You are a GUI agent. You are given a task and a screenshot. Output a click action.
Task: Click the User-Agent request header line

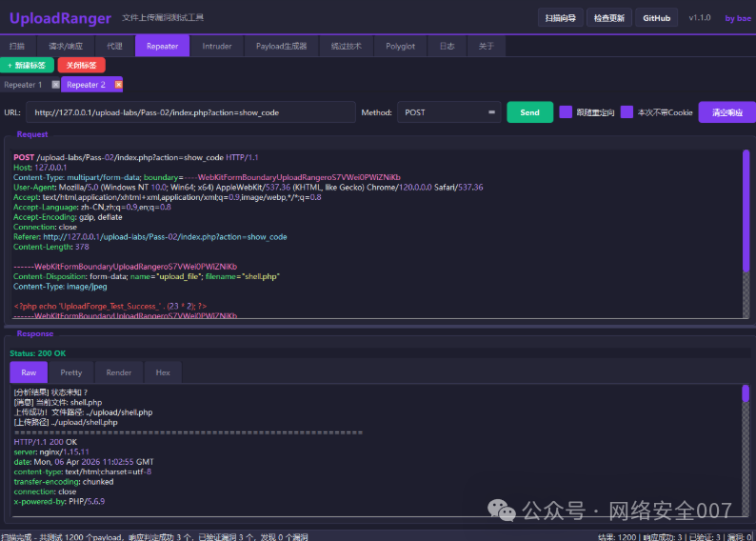point(249,187)
